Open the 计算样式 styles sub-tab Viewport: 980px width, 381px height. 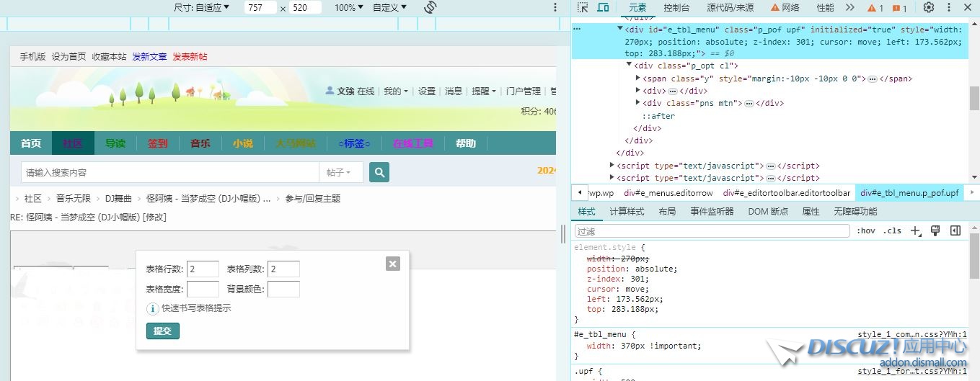pyautogui.click(x=627, y=211)
